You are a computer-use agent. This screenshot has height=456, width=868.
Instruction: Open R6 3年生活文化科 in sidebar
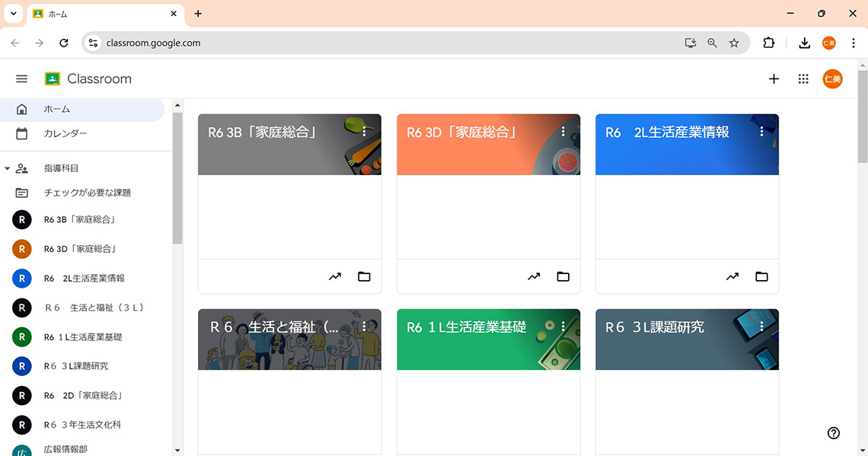coord(83,425)
